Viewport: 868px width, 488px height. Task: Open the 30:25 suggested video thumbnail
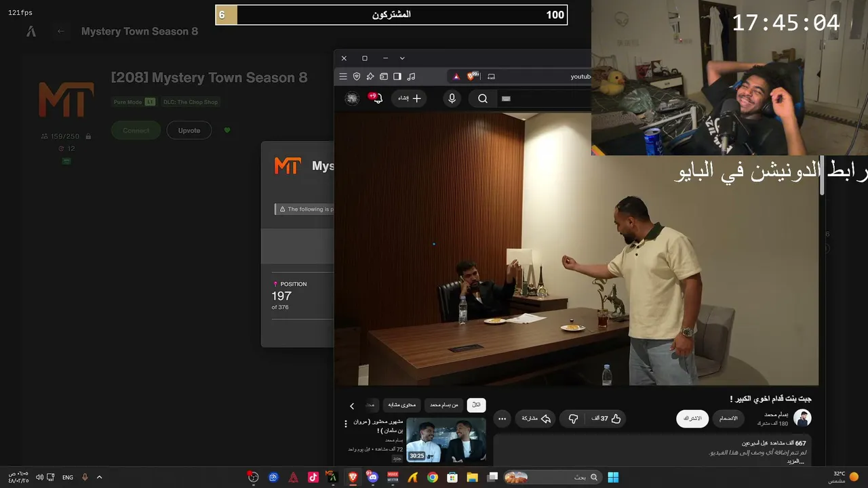(446, 440)
